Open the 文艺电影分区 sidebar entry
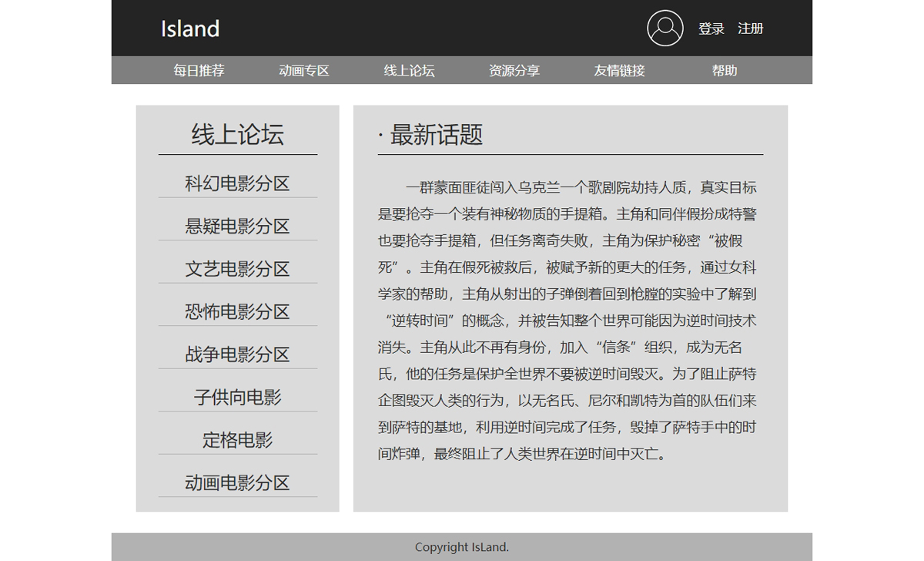 (x=238, y=269)
